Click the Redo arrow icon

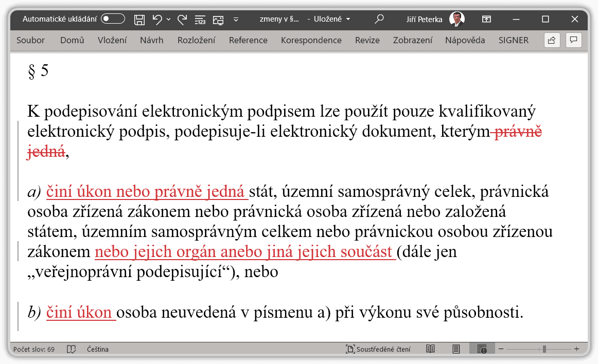(x=182, y=19)
